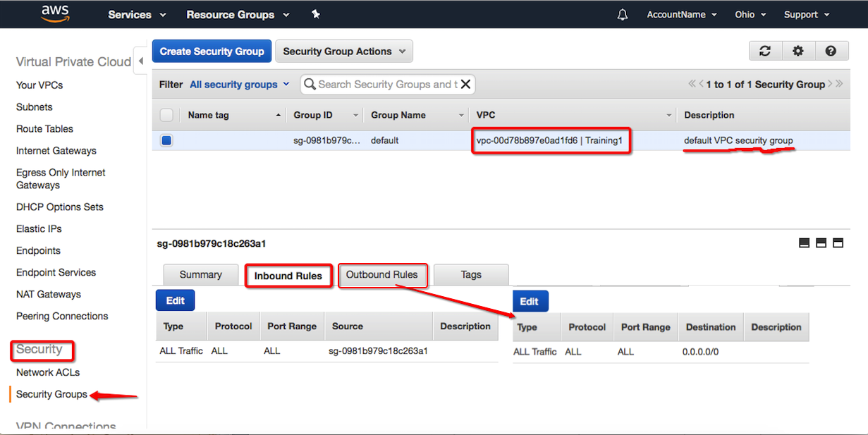
Task: Change region from Ohio dropdown
Action: [x=750, y=15]
